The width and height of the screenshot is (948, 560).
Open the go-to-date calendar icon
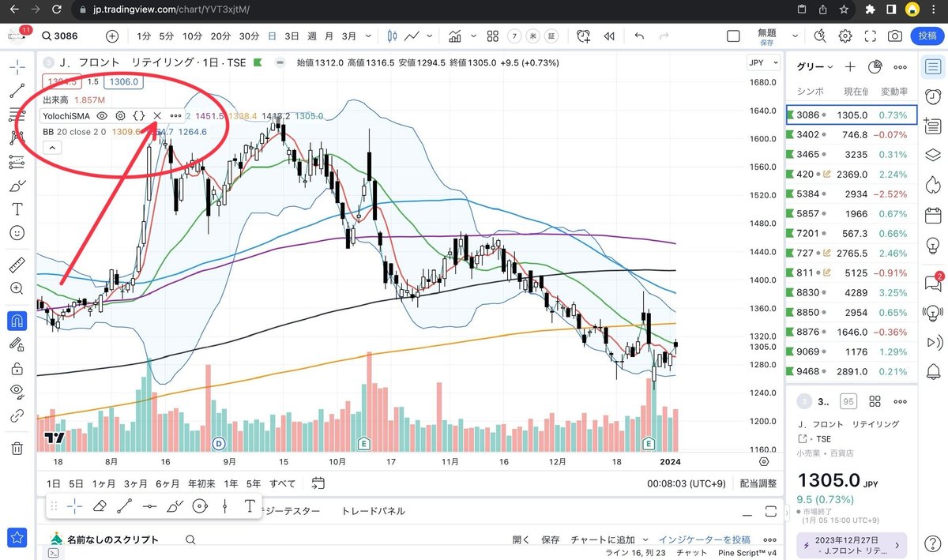[x=318, y=483]
